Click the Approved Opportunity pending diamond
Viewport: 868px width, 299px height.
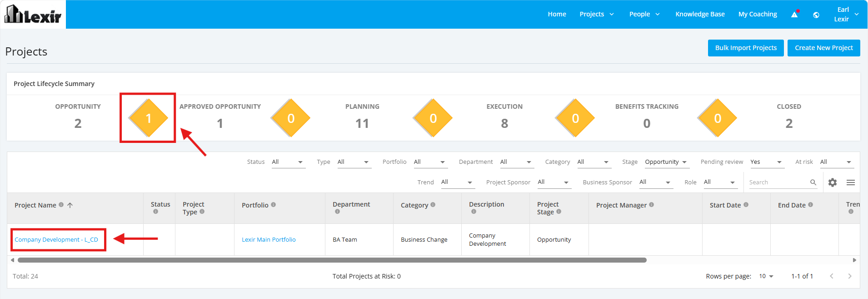291,118
